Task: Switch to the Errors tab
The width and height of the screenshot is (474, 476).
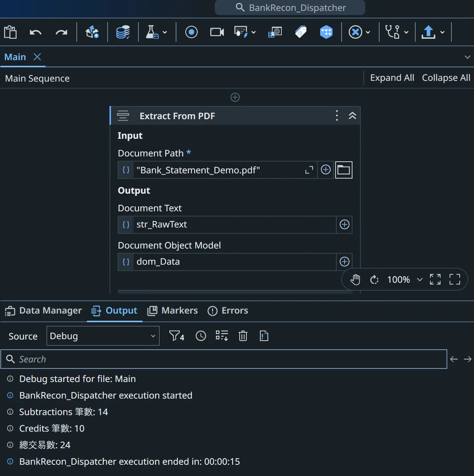Action: click(x=228, y=311)
